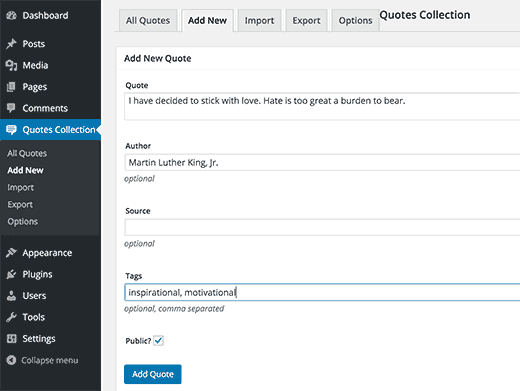Switch to the All Quotes tab

pyautogui.click(x=148, y=20)
